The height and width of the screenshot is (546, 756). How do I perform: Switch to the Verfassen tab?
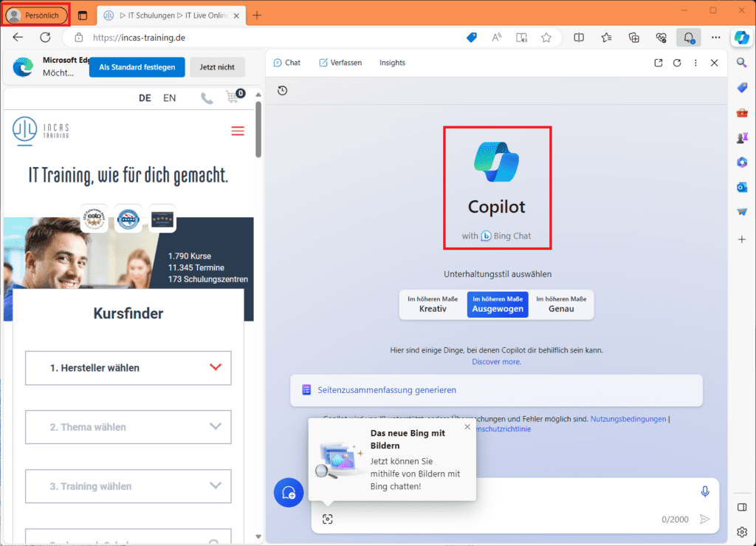point(340,63)
